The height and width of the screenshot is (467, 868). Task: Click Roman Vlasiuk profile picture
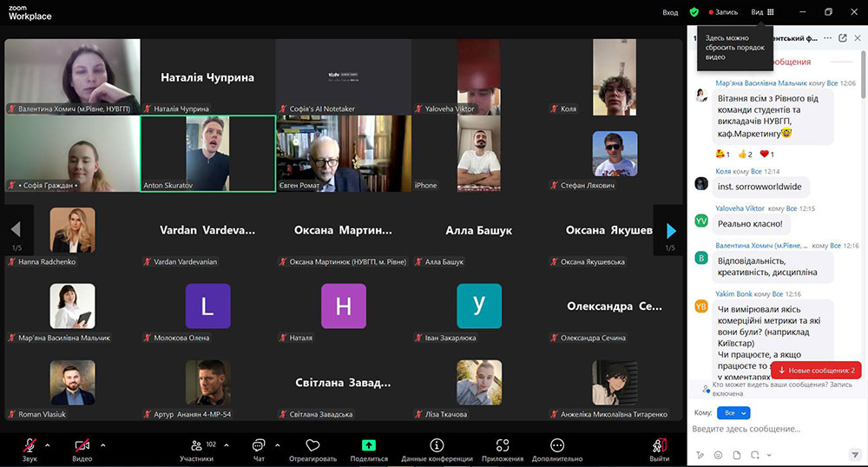coord(73,382)
